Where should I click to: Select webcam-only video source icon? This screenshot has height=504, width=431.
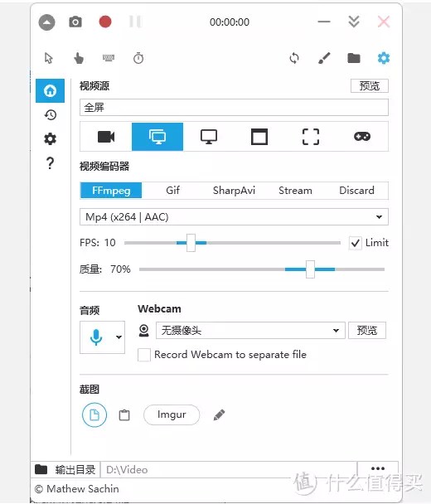[x=106, y=137]
